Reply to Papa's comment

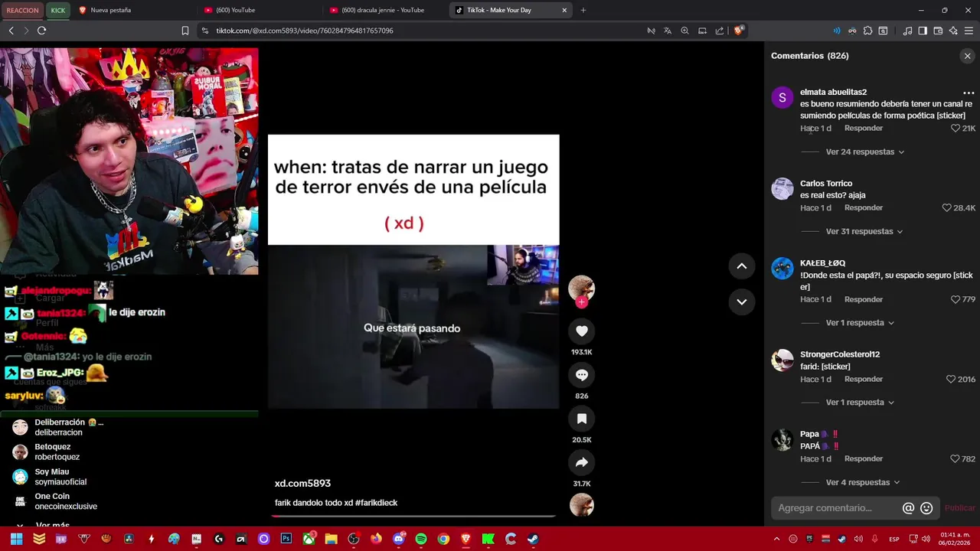[864, 459]
